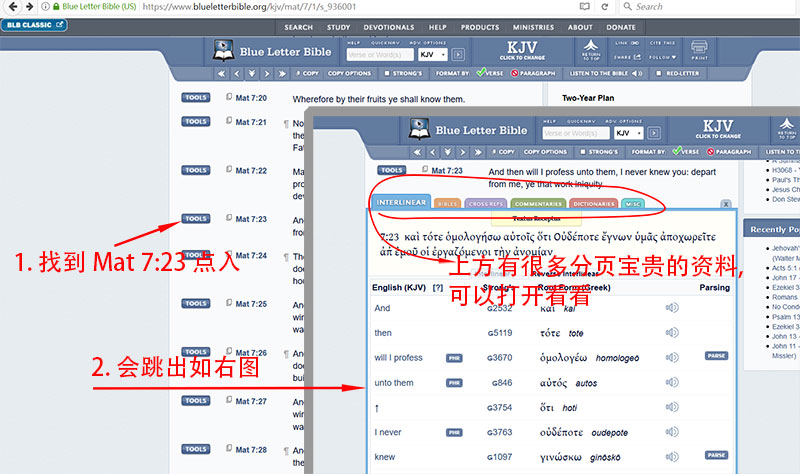The width and height of the screenshot is (800, 474).
Task: Play Listen to the Bible audio
Action: (606, 73)
